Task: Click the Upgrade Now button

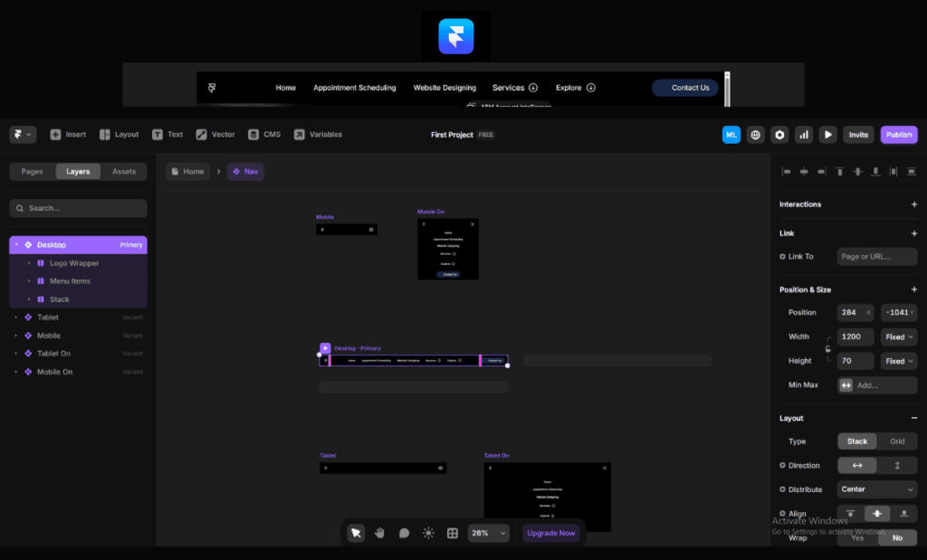Action: pos(551,533)
